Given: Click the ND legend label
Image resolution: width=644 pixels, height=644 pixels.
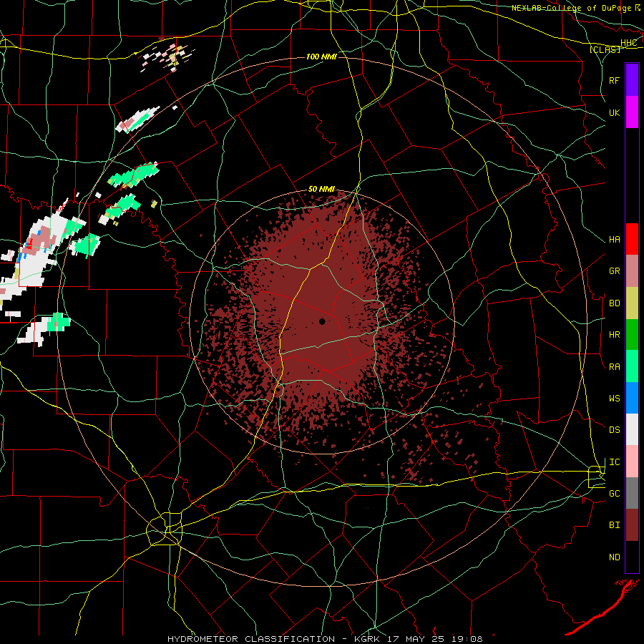Looking at the screenshot, I should click(614, 557).
